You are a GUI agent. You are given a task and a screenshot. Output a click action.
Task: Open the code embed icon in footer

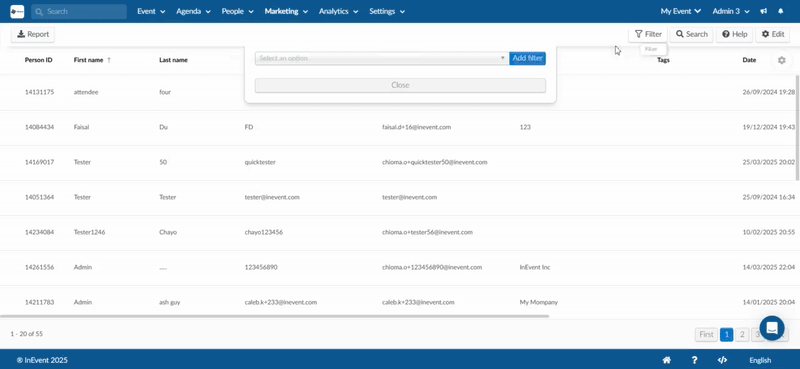tap(722, 360)
